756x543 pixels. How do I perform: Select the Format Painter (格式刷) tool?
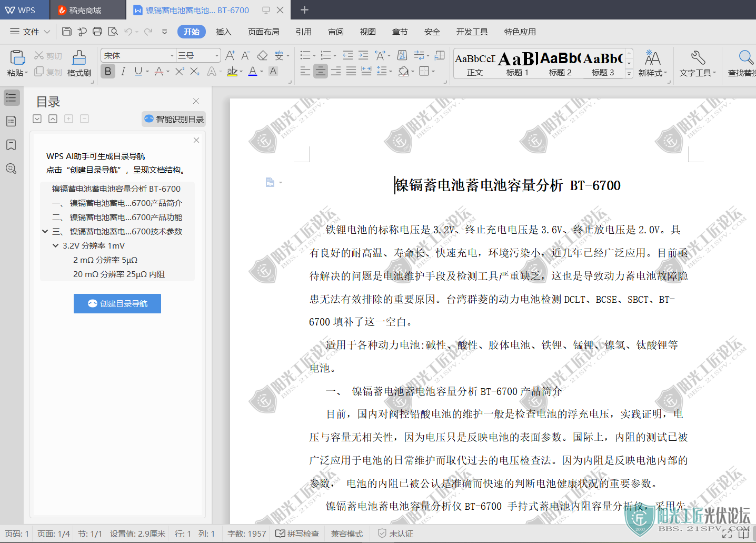[79, 63]
